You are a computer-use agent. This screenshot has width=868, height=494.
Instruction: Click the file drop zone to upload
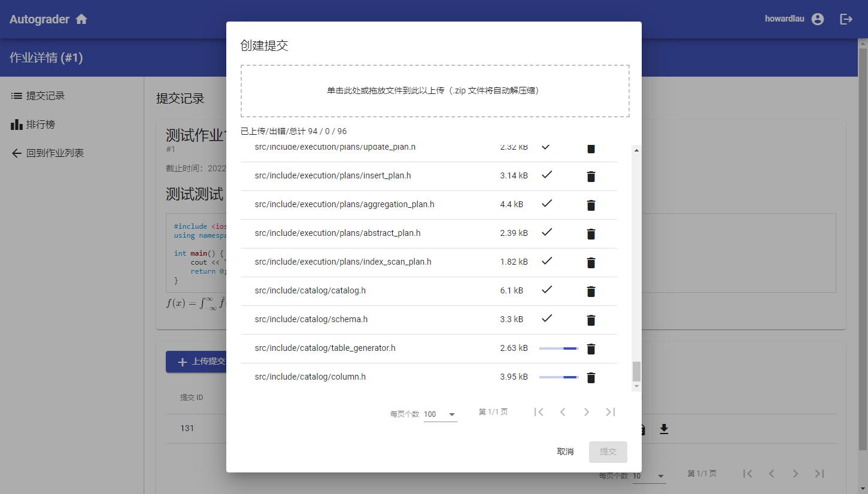[435, 91]
